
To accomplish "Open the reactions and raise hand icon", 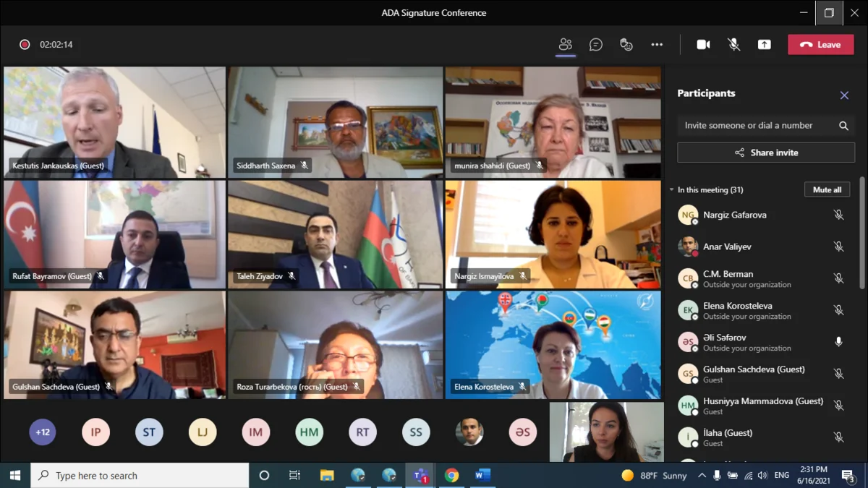I will tap(626, 45).
